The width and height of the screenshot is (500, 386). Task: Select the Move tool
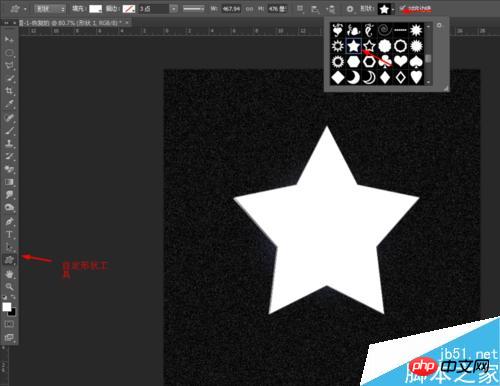click(x=9, y=39)
